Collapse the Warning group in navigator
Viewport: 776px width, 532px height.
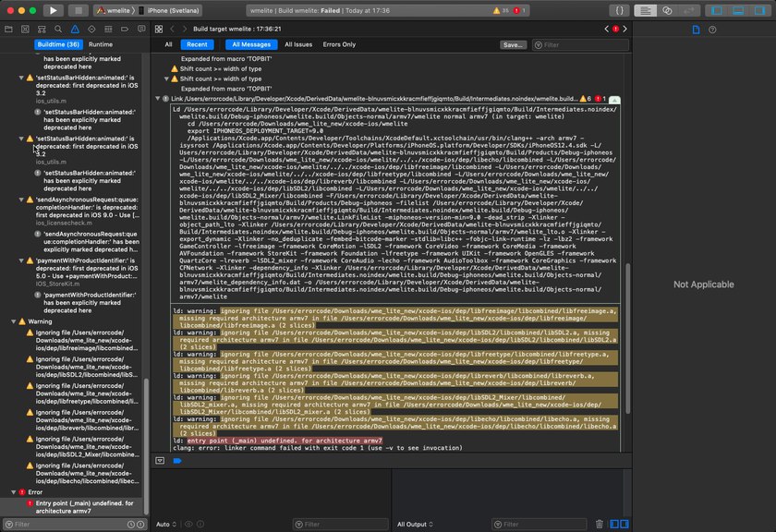pyautogui.click(x=13, y=321)
